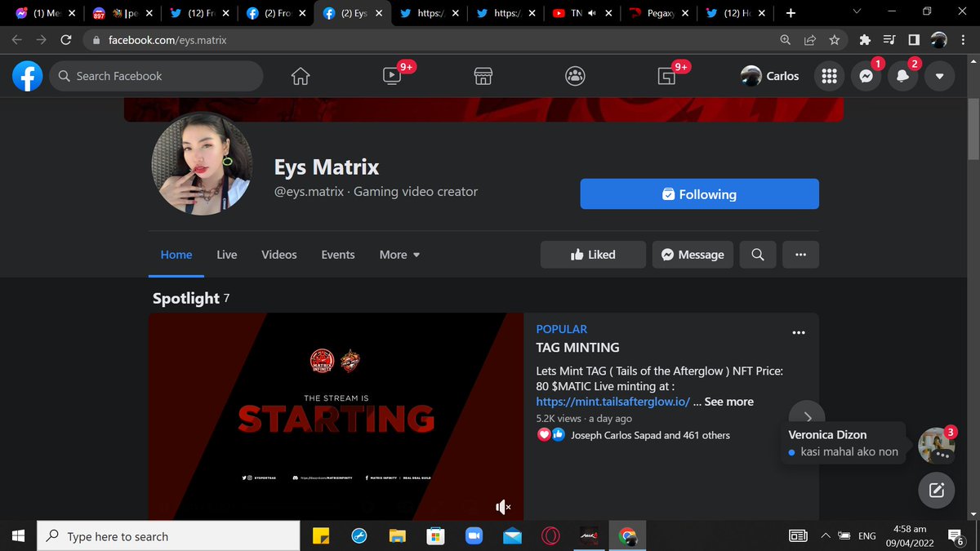
Task: Open a new browser tab
Action: pyautogui.click(x=791, y=13)
